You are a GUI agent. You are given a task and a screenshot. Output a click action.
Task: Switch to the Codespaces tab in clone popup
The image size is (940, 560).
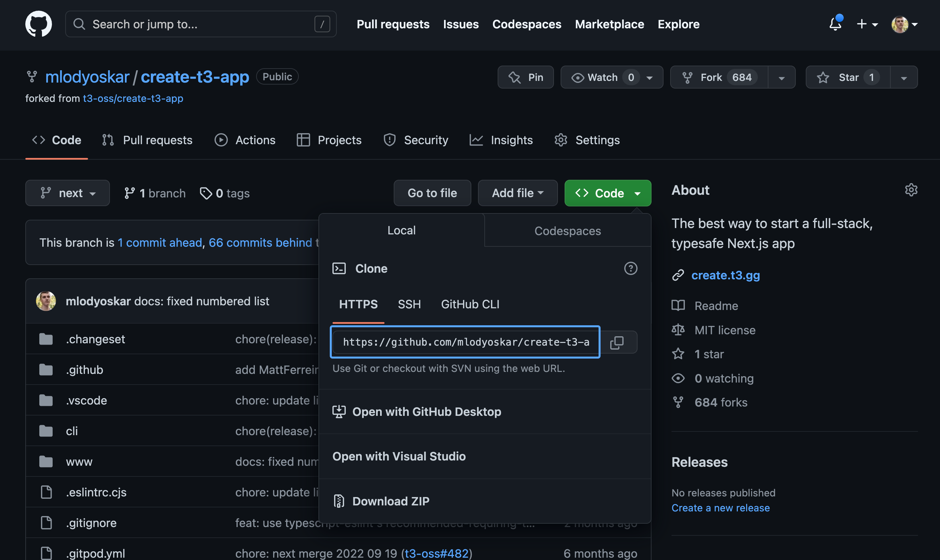click(567, 231)
